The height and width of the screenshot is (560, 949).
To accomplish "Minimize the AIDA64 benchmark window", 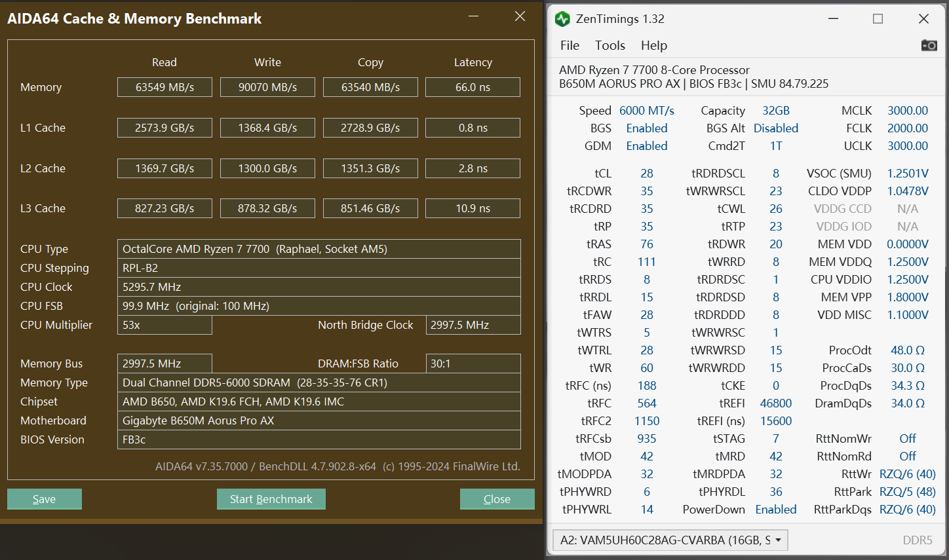I will click(474, 17).
